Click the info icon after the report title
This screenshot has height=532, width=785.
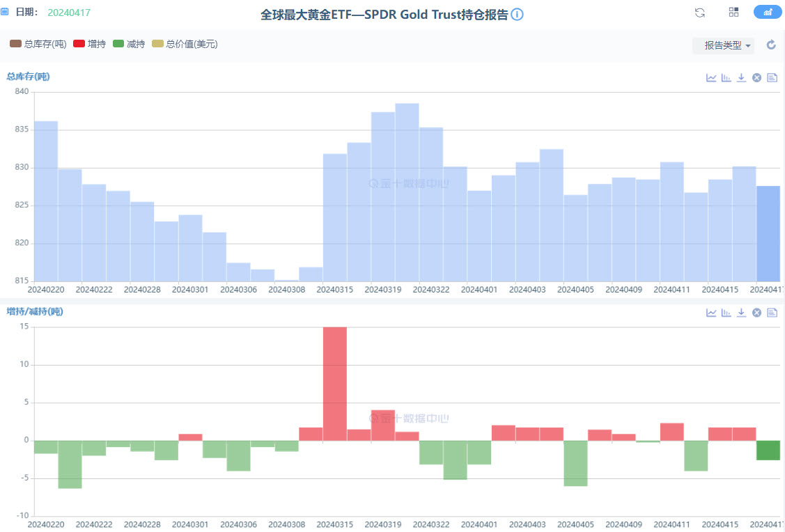(517, 14)
